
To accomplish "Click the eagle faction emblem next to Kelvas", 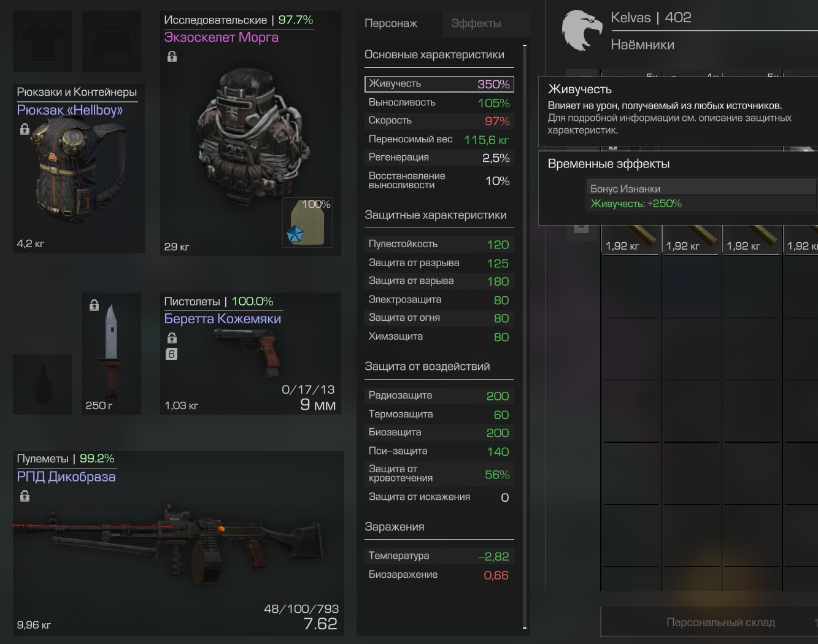I will [582, 30].
